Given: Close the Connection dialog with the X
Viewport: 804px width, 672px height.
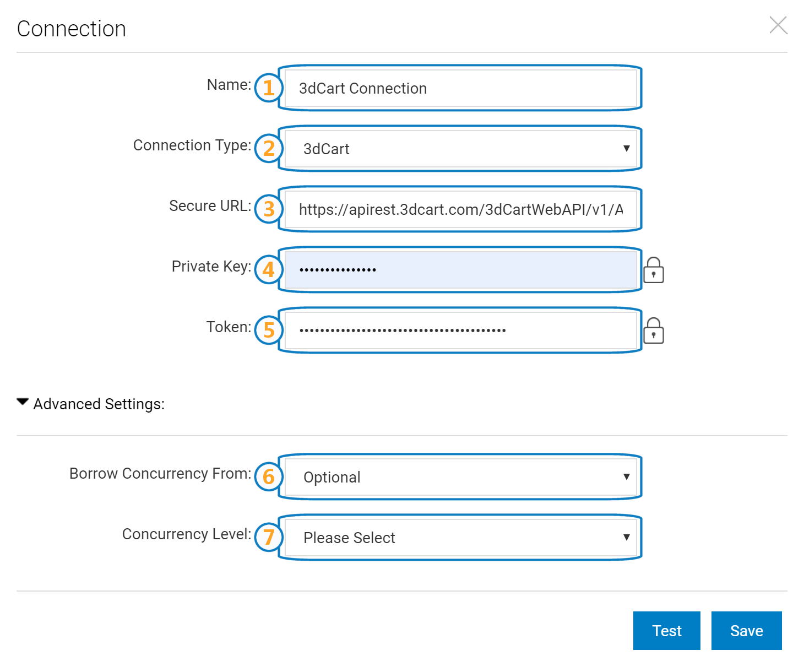Looking at the screenshot, I should [x=778, y=25].
